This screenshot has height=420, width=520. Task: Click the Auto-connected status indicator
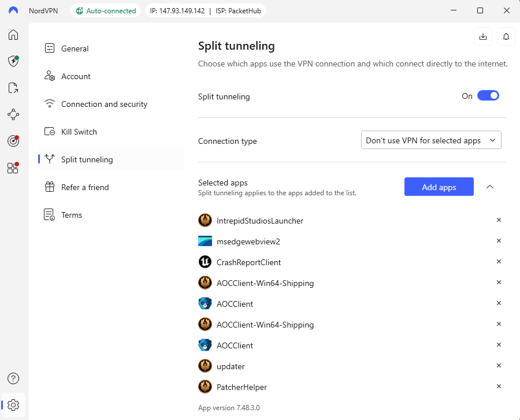pyautogui.click(x=106, y=10)
